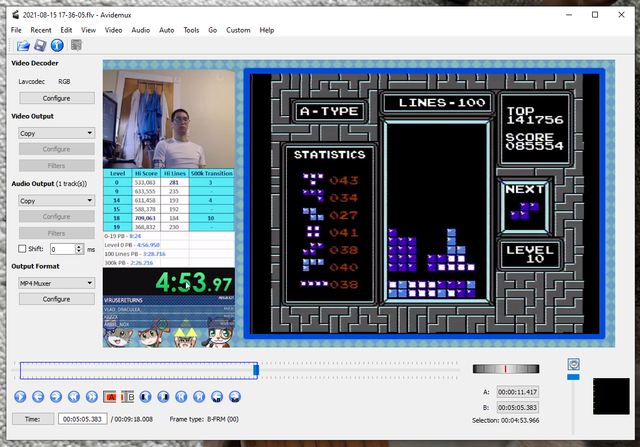Open the Edit menu
The width and height of the screenshot is (640, 447).
[x=66, y=30]
